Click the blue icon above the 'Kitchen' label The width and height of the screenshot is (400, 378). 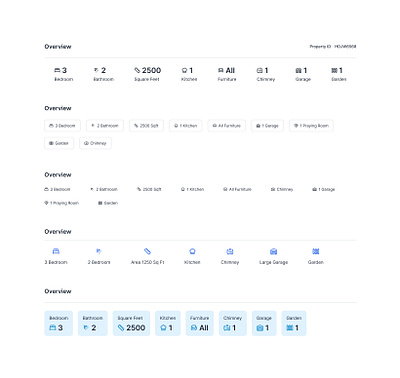(x=192, y=251)
